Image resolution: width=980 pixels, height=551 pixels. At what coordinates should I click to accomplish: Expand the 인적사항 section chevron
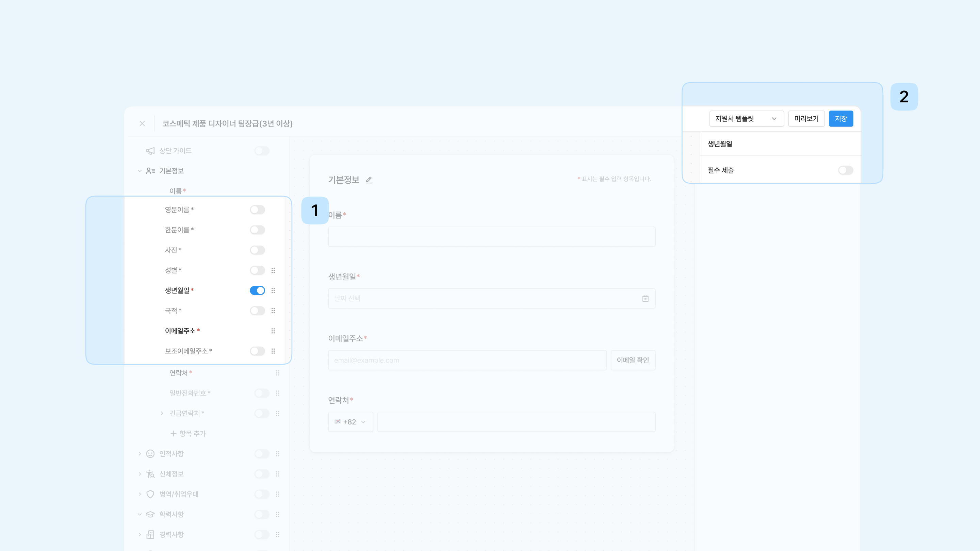coord(140,454)
